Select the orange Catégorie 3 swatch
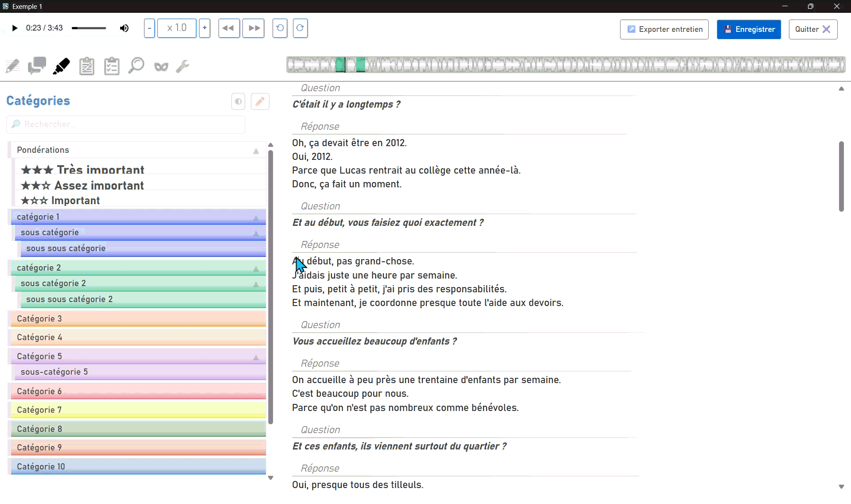 pyautogui.click(x=138, y=319)
